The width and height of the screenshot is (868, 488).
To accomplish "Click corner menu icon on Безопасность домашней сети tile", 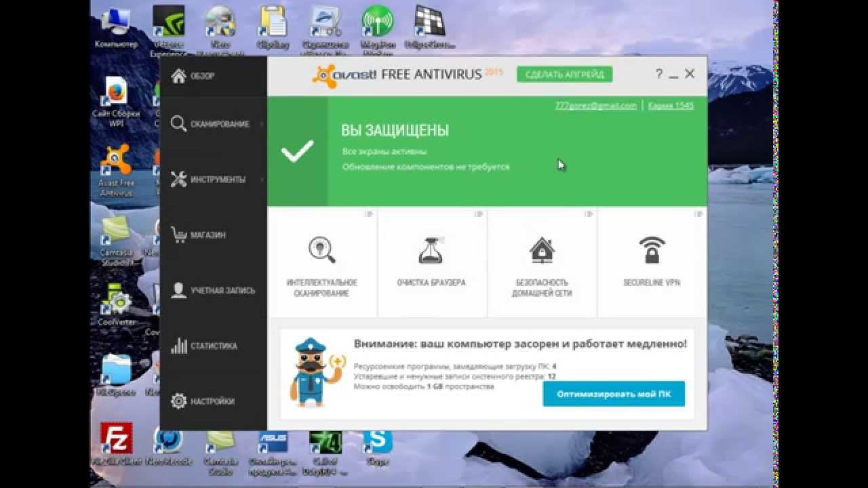I will click(589, 214).
